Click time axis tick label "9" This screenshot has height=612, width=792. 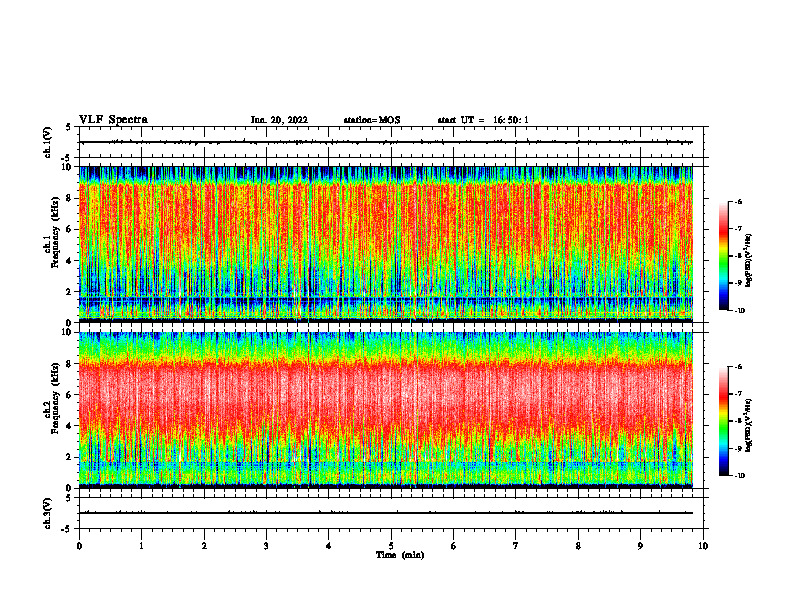coord(640,546)
